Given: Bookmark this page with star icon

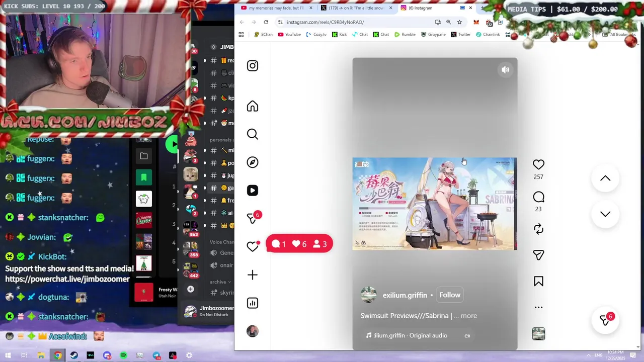Looking at the screenshot, I should pyautogui.click(x=459, y=22).
